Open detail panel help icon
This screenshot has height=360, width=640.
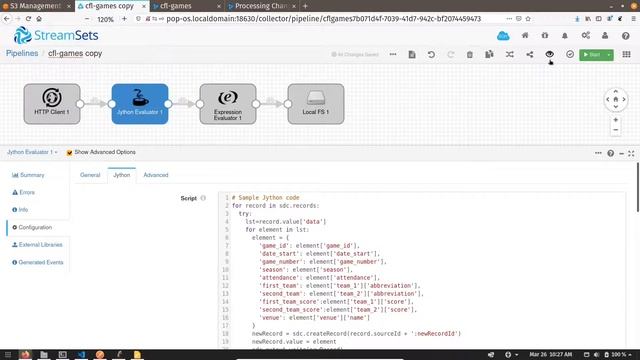(610, 153)
